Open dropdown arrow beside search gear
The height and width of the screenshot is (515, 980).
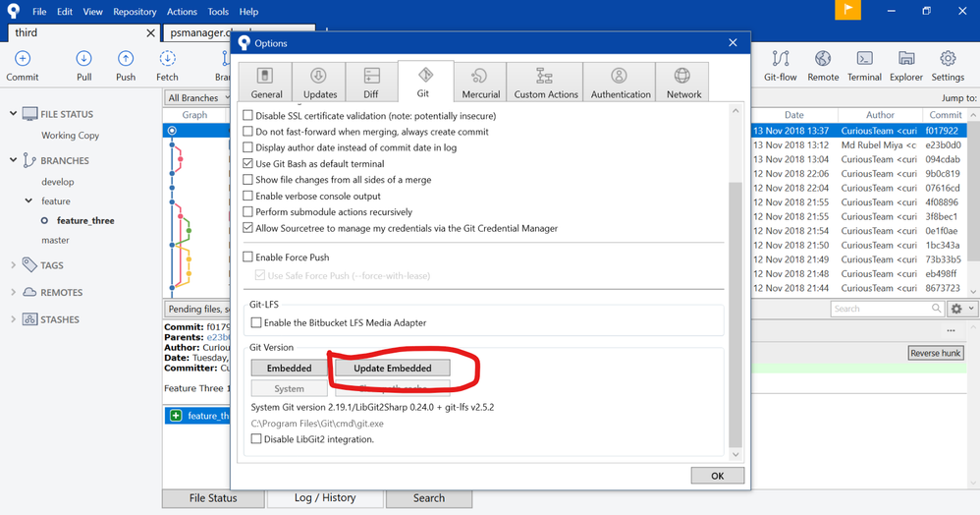point(970,309)
